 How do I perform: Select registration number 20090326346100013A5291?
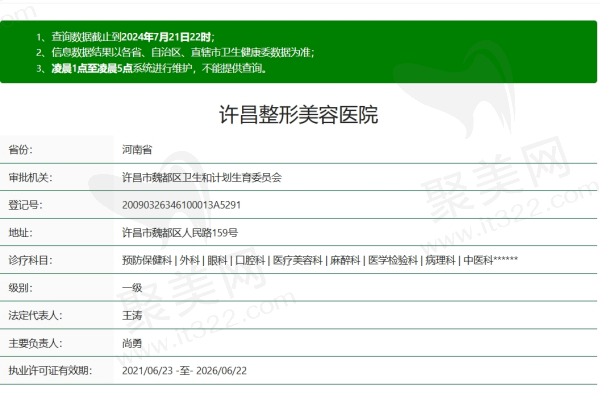click(x=181, y=205)
